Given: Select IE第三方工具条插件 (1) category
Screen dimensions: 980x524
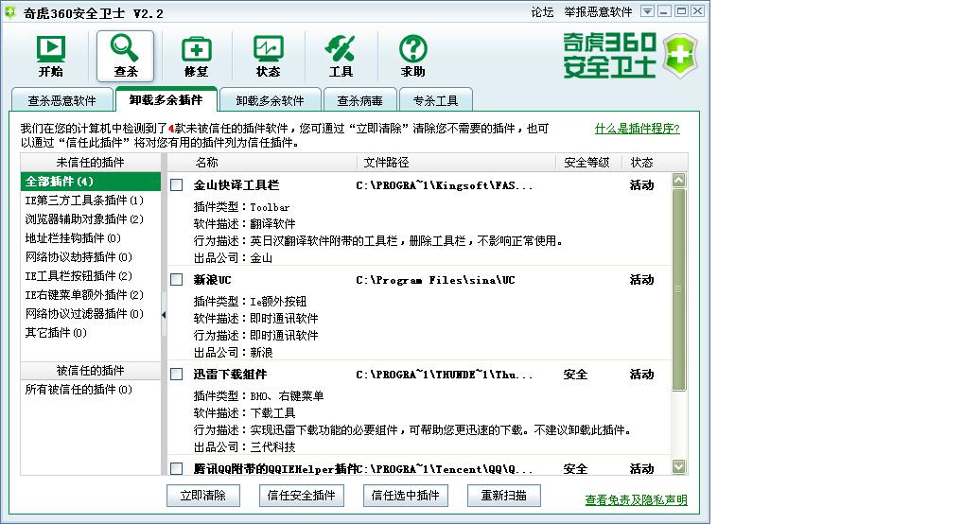Looking at the screenshot, I should point(84,201).
